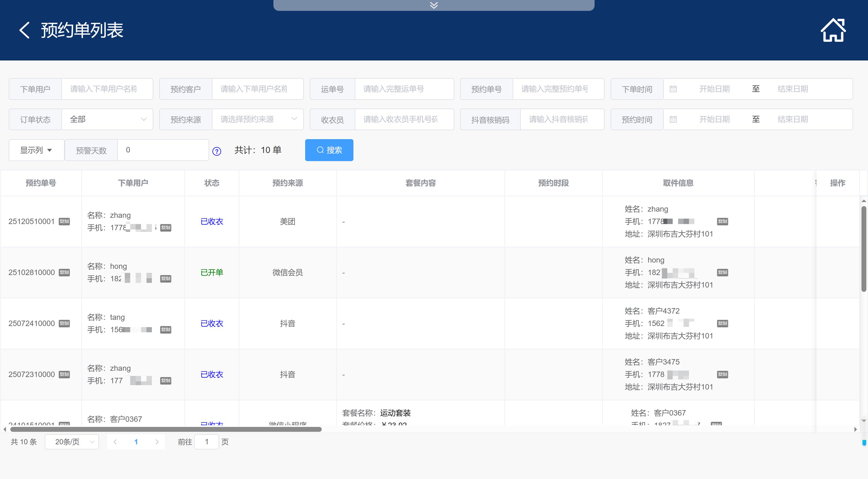Go to next page arrow
The width and height of the screenshot is (868, 479).
point(157,442)
